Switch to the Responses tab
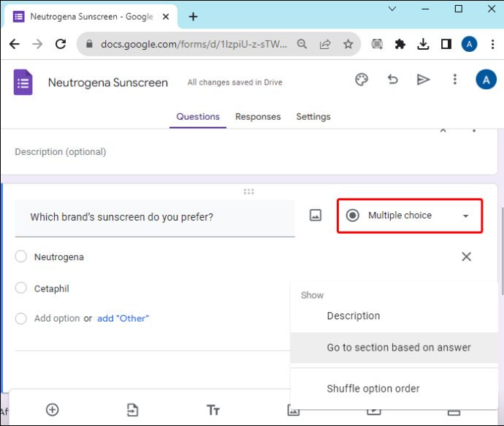 click(x=258, y=117)
